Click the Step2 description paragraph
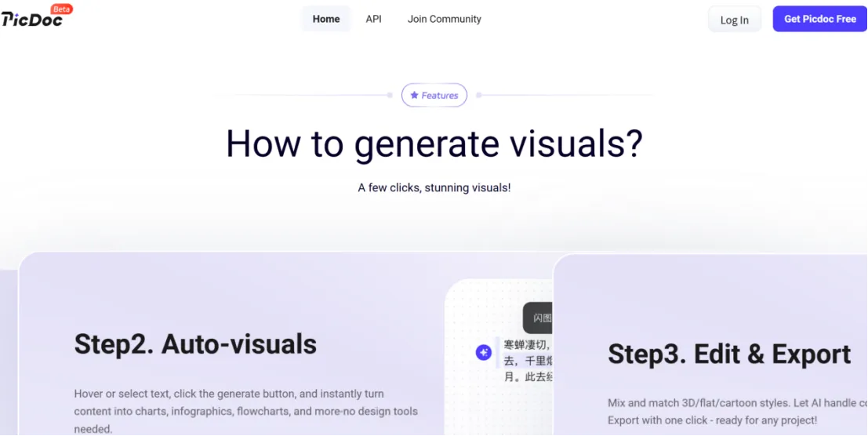Screen dimensions: 868x436 point(245,410)
